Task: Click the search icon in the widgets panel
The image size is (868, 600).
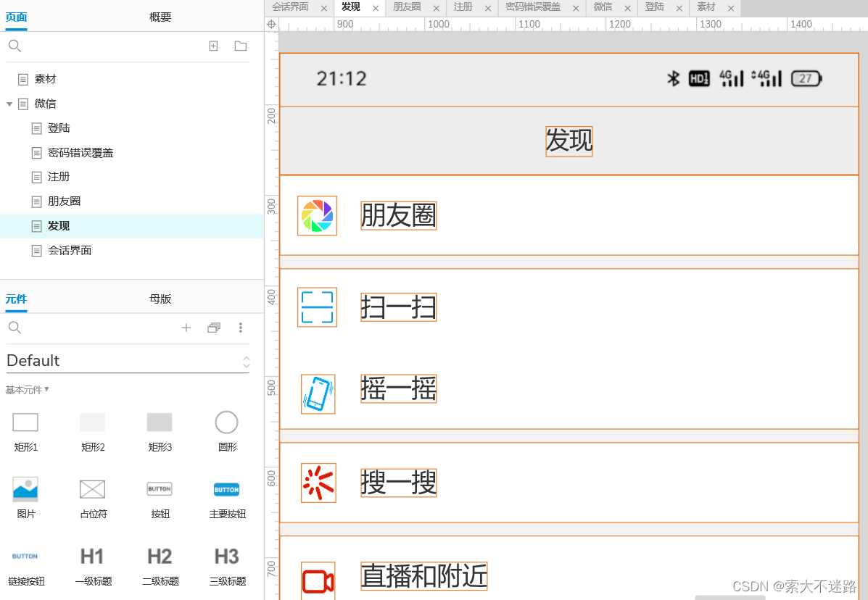Action: click(x=15, y=328)
